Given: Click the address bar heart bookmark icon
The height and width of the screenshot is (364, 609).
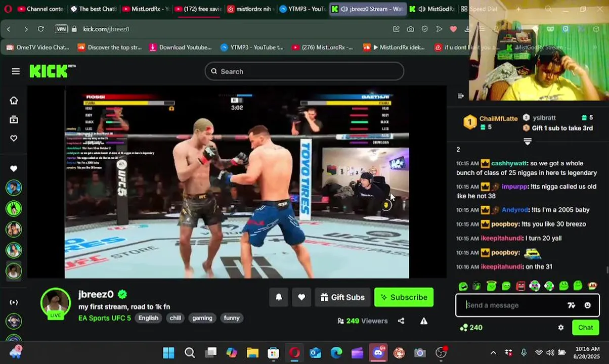Looking at the screenshot, I should tap(453, 29).
